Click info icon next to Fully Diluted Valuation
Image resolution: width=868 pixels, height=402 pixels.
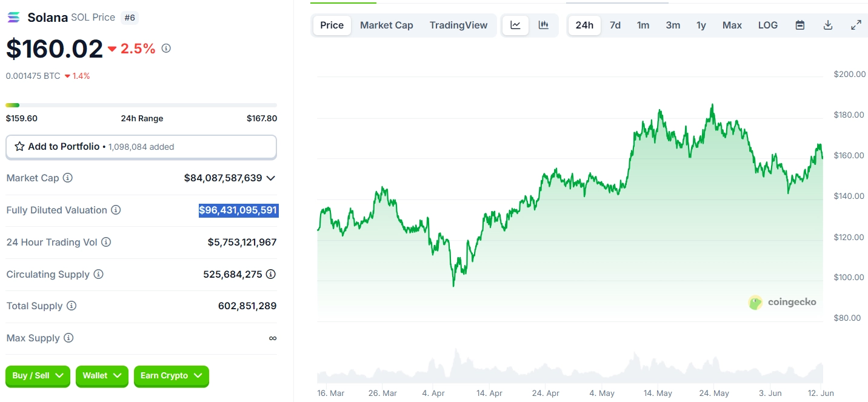(x=116, y=210)
